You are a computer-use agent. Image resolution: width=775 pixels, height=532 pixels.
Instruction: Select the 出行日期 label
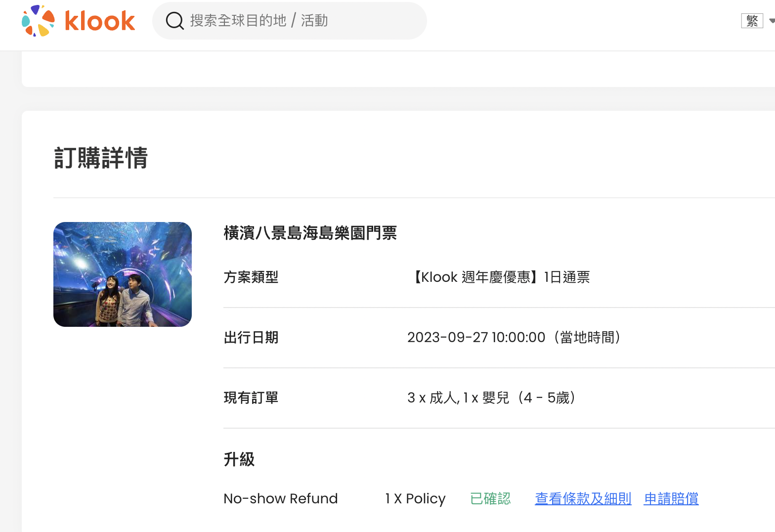coord(251,337)
